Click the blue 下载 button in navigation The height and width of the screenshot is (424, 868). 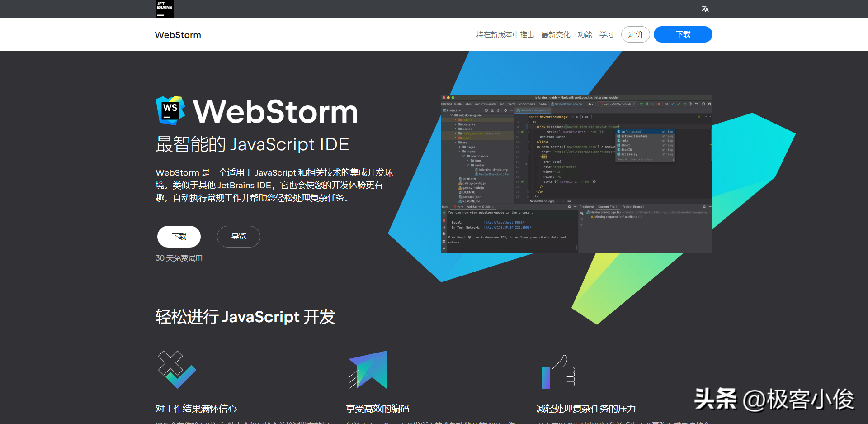tap(683, 34)
